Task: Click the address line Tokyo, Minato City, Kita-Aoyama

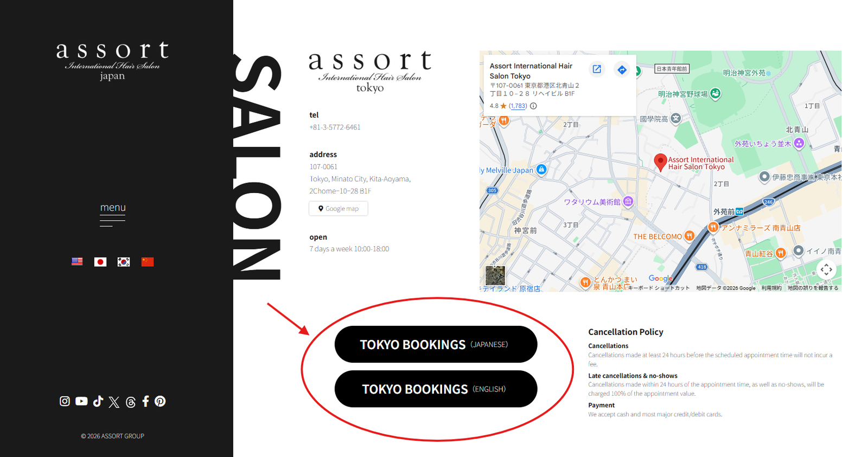Action: [360, 179]
